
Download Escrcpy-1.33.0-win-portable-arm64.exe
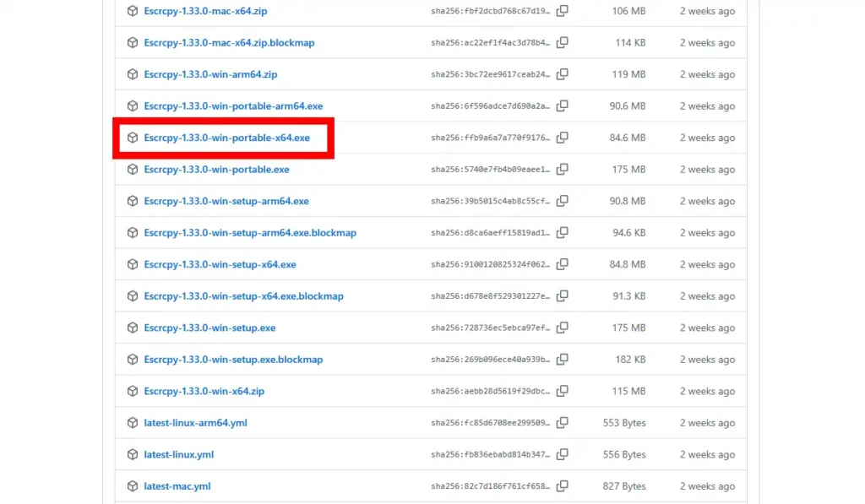233,106
